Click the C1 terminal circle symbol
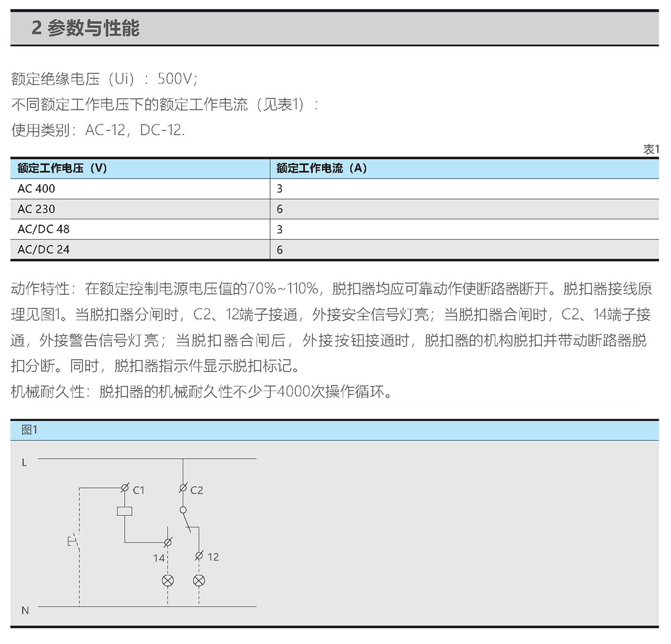Screen dimensions: 671x644 [x=125, y=488]
